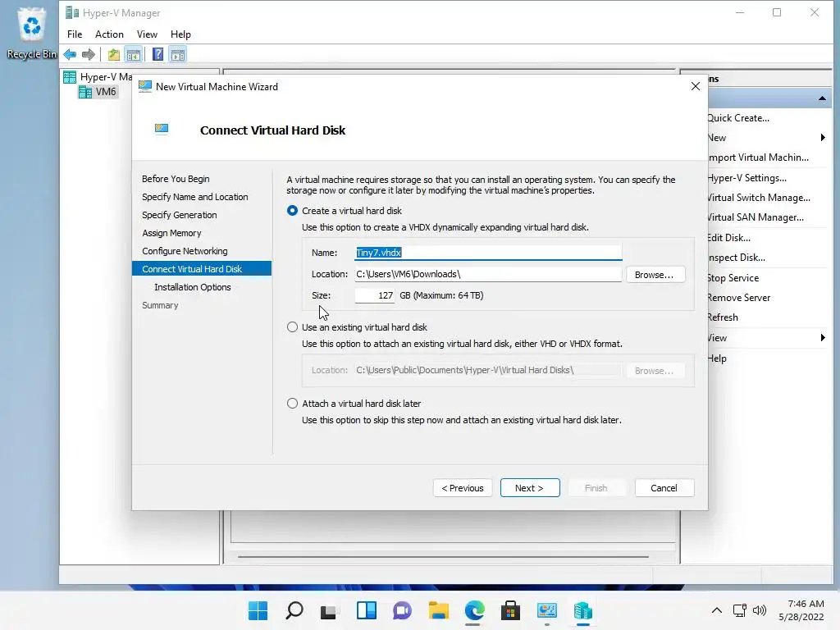This screenshot has height=630, width=840.
Task: Click the Size field showing 127
Action: [374, 295]
